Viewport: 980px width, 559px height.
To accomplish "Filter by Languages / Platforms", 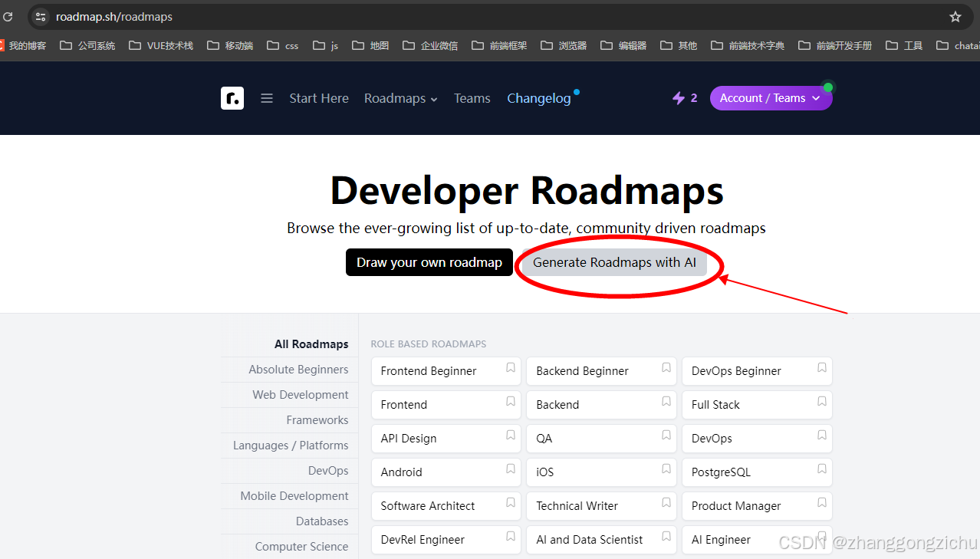I will click(291, 446).
